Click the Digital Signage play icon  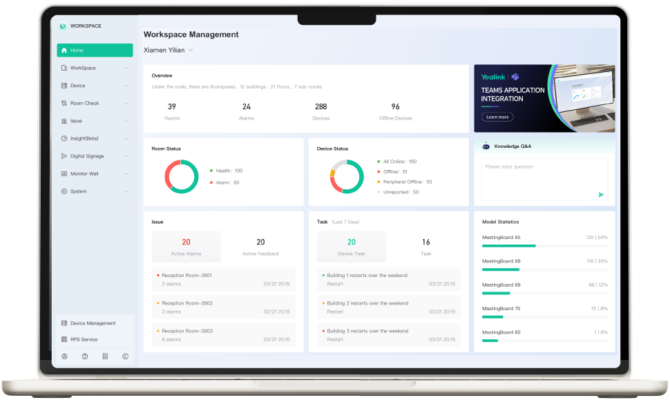[x=64, y=156]
